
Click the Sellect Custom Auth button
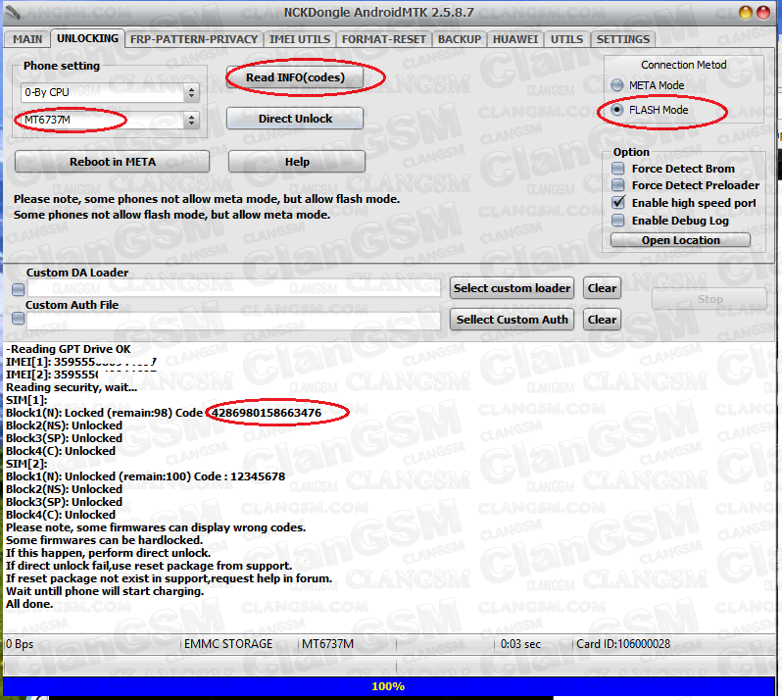point(512,320)
